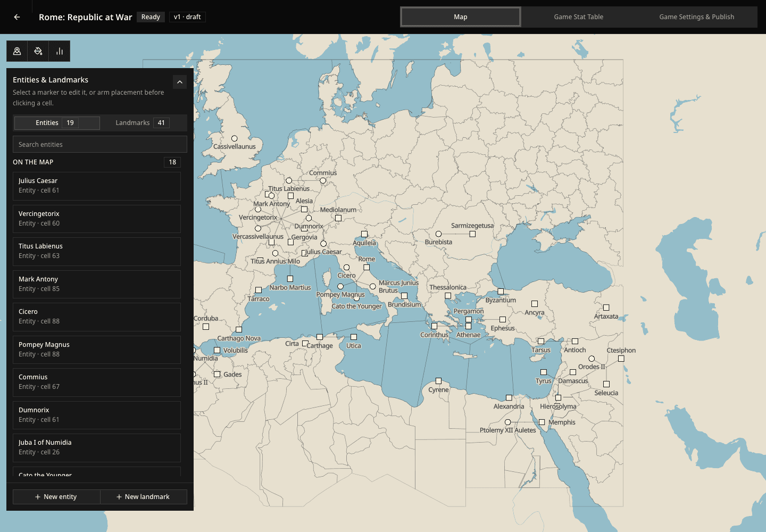This screenshot has height=532, width=766.
Task: Select Julius Caesar row in entity list
Action: coord(97,186)
